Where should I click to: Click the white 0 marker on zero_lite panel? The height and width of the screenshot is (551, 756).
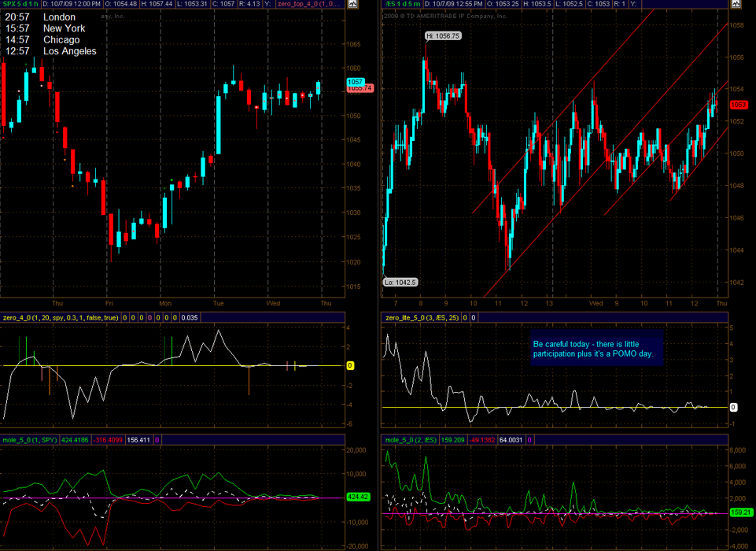click(x=732, y=407)
